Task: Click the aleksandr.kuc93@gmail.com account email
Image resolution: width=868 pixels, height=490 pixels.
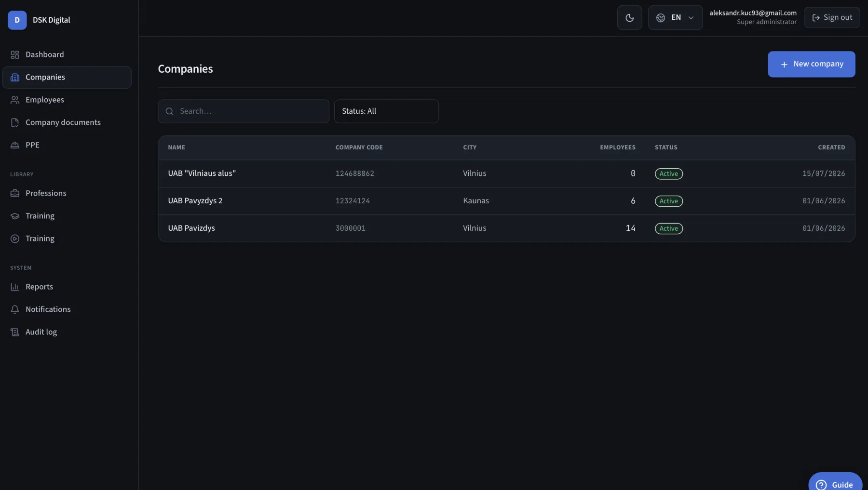Action: [x=753, y=13]
